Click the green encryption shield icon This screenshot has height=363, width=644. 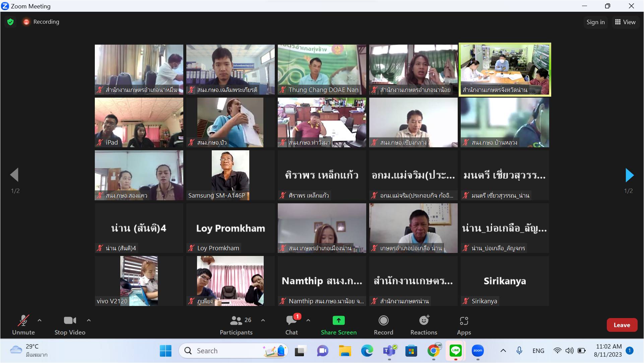(10, 22)
